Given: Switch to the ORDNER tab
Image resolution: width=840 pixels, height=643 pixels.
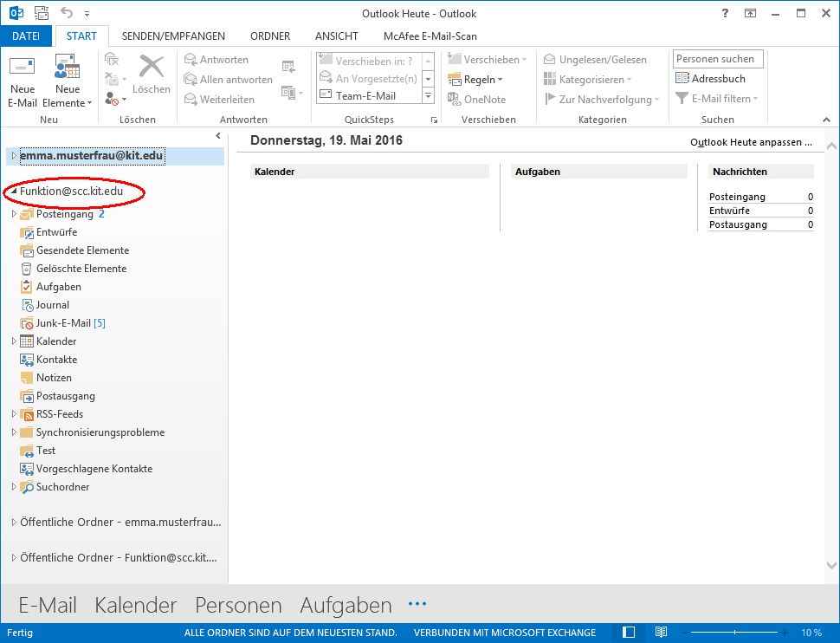Looking at the screenshot, I should point(270,36).
